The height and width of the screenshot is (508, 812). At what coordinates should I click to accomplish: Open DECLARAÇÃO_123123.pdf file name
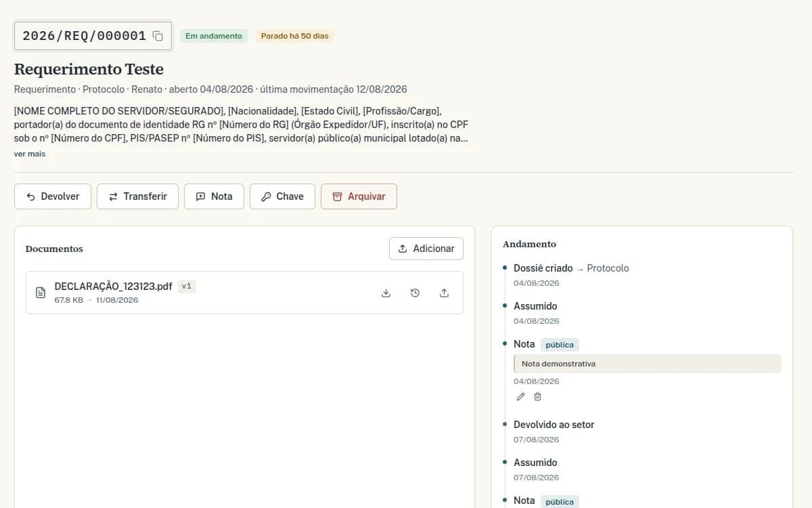click(x=113, y=287)
